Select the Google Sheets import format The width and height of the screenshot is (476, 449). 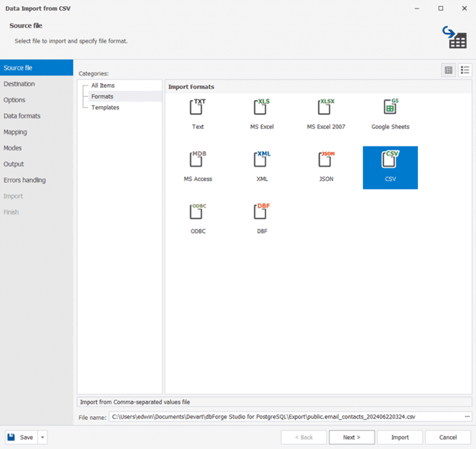point(390,109)
